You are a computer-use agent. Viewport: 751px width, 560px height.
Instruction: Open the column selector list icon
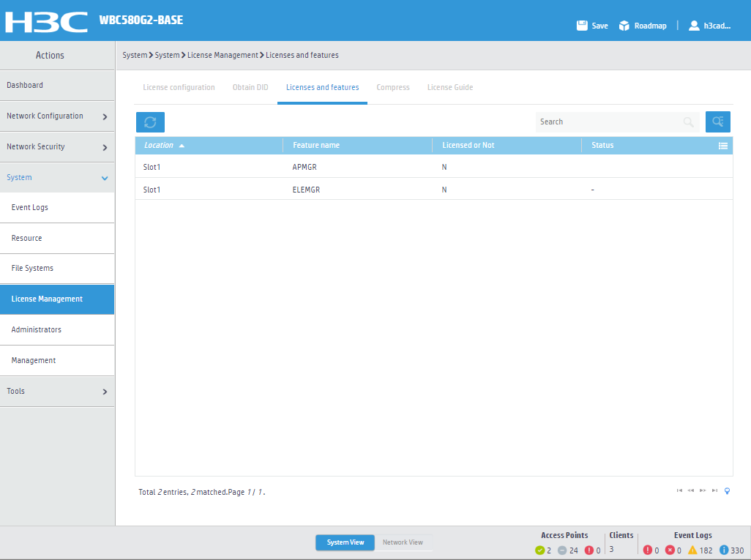(723, 146)
